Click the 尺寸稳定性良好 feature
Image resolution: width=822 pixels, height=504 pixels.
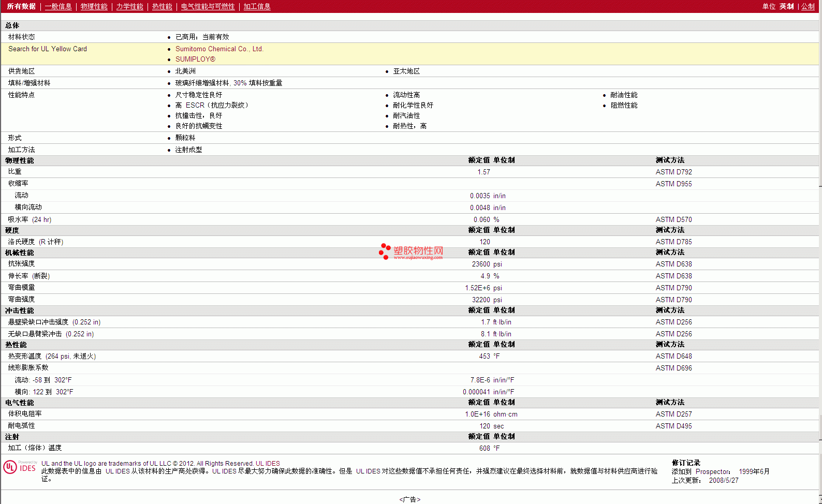point(199,95)
